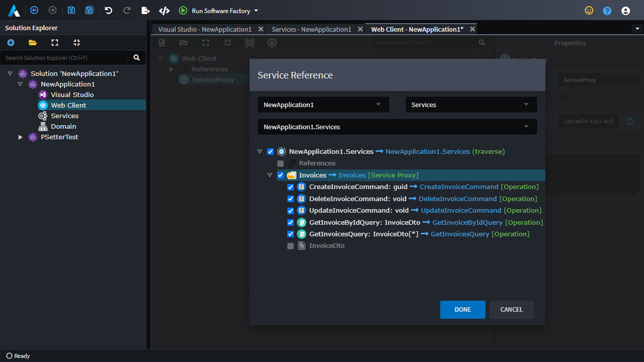Image resolution: width=644 pixels, height=362 pixels.
Task: Click the clipboard copy icon beside the ID field
Action: [630, 121]
